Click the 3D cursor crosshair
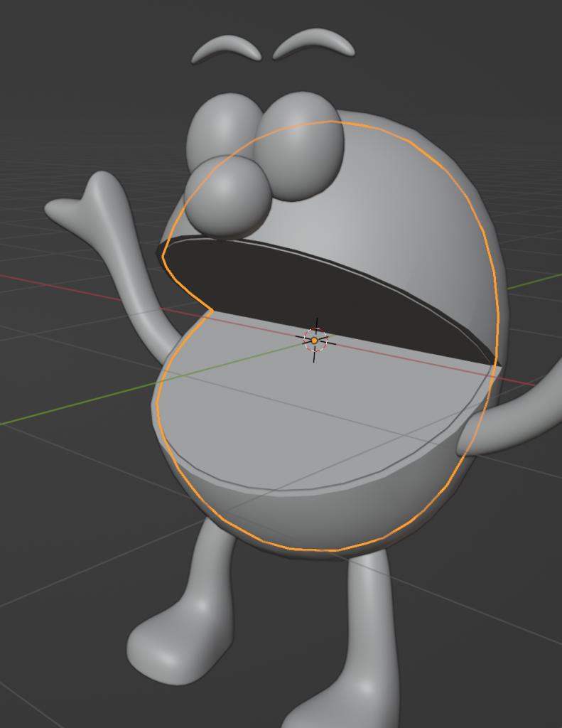The image size is (562, 728). coord(314,341)
